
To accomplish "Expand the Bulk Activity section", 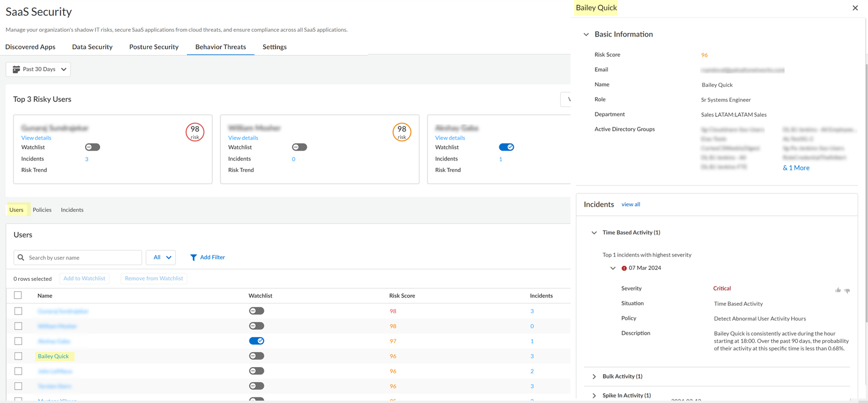I will (594, 376).
